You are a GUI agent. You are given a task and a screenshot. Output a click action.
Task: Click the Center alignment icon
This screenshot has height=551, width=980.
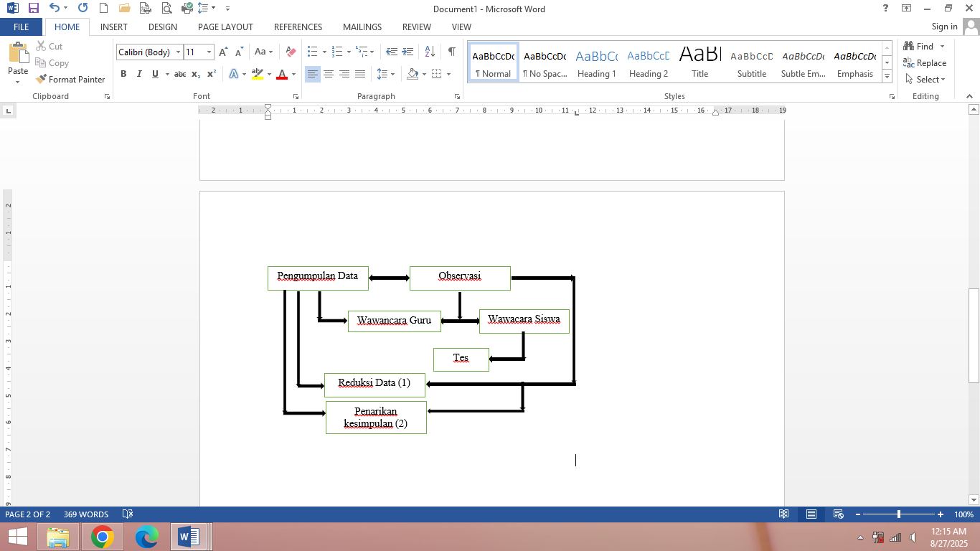tap(329, 74)
